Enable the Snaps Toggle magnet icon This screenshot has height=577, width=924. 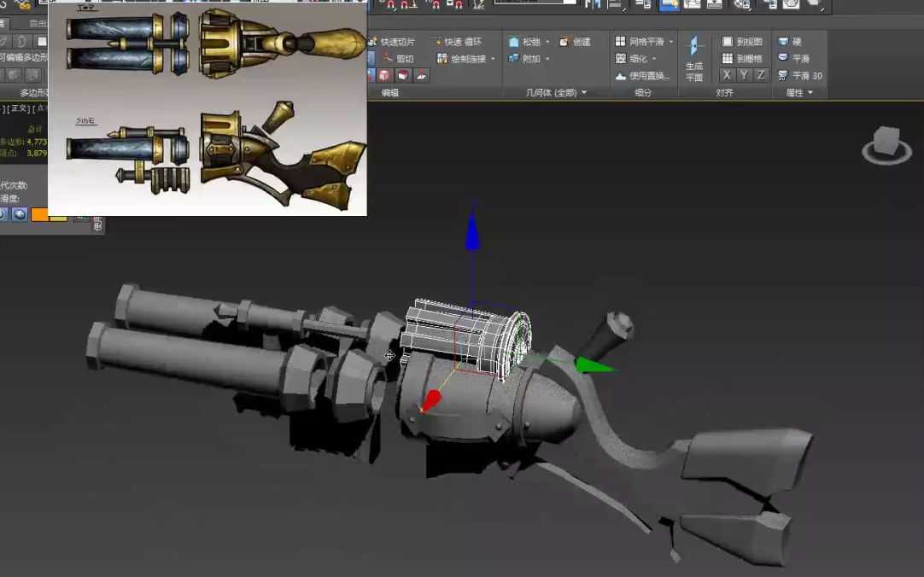tap(391, 4)
